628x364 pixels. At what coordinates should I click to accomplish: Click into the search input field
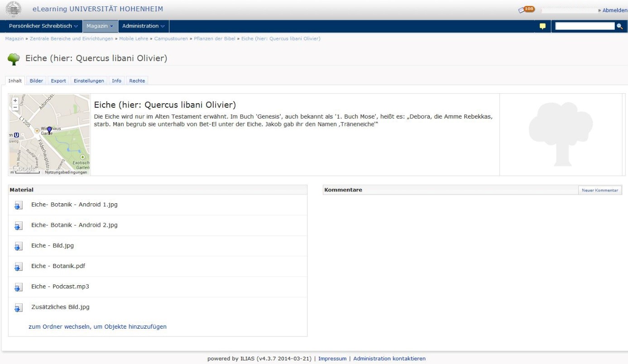[585, 26]
